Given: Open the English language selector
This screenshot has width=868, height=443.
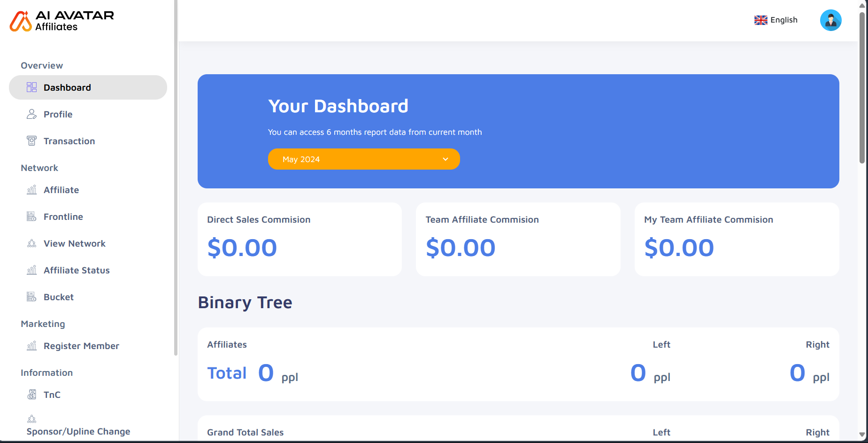Looking at the screenshot, I should 776,20.
